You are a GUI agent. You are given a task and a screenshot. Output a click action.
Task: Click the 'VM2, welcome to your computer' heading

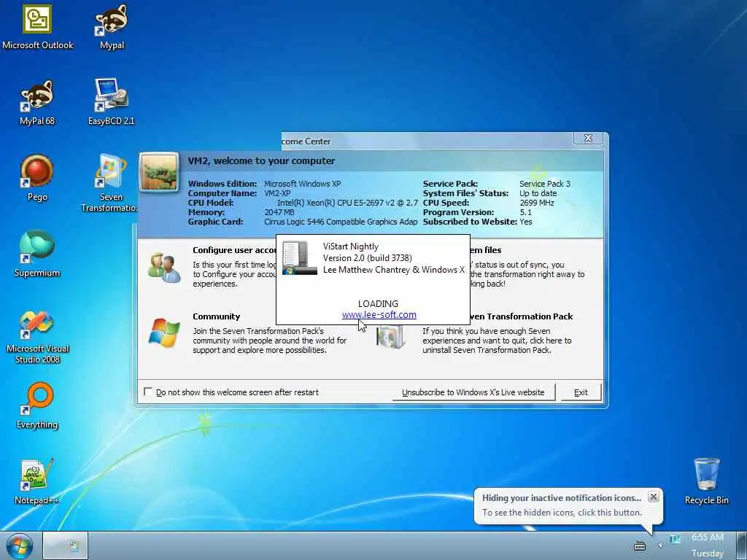[262, 160]
